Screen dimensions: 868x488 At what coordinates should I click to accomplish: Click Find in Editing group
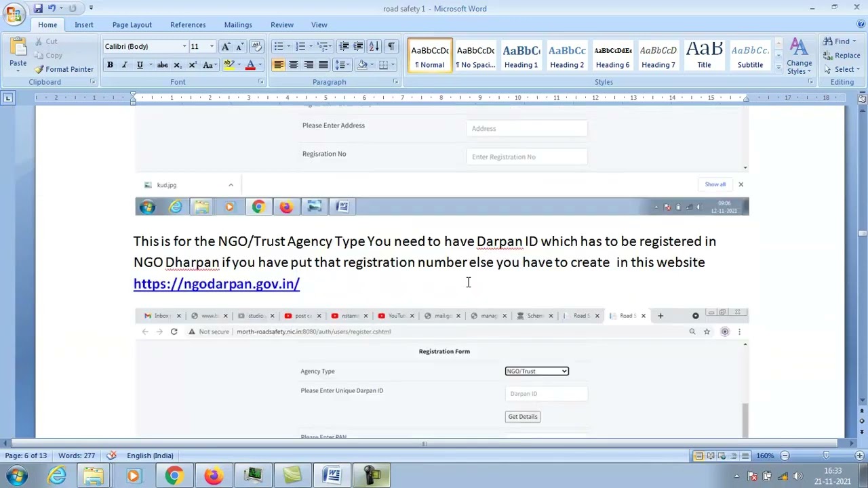tap(841, 42)
